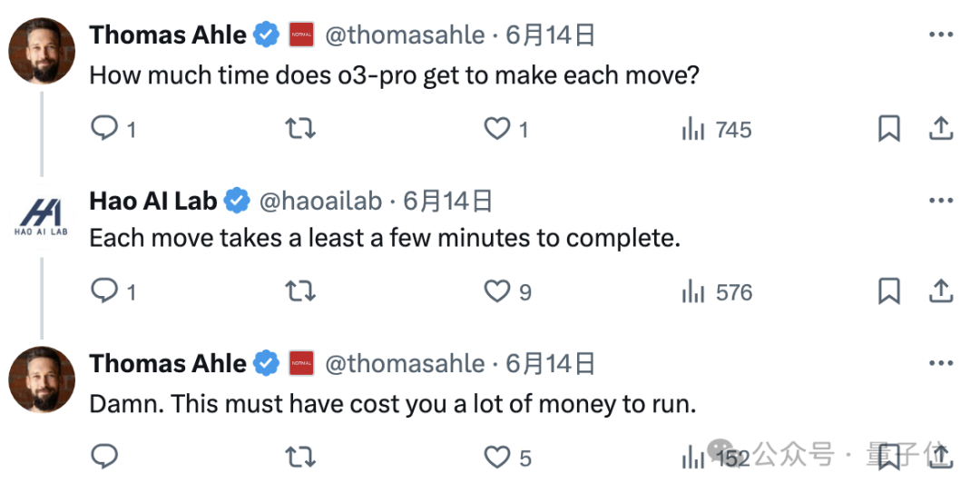Share Thomas Ahle's first tweet
Viewport: 980px width, 493px height.
(941, 130)
